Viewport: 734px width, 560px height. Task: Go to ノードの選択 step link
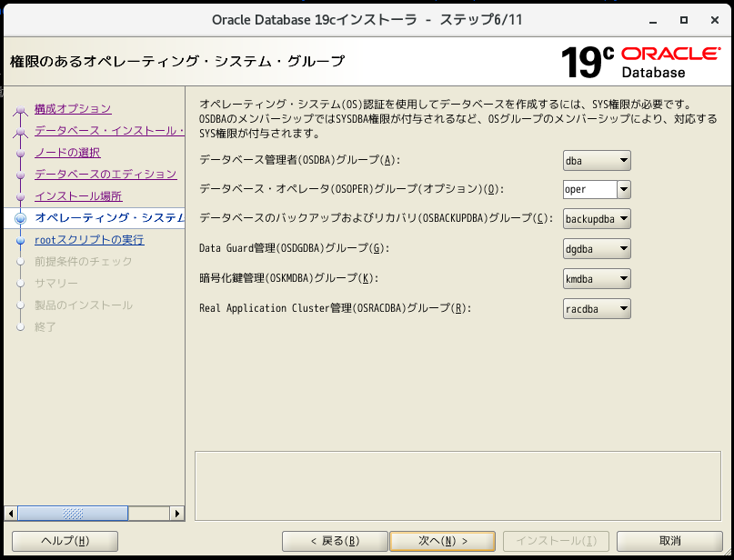click(67, 153)
